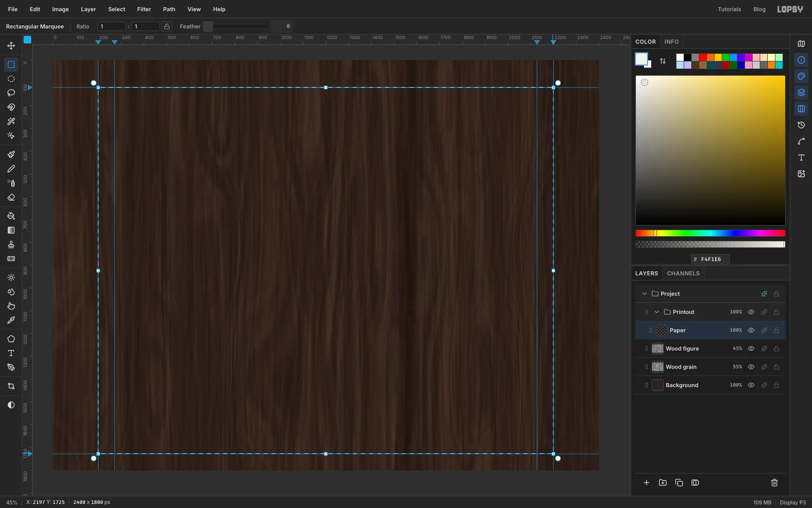Image resolution: width=812 pixels, height=508 pixels.
Task: Open the History panel icon
Action: tap(801, 125)
